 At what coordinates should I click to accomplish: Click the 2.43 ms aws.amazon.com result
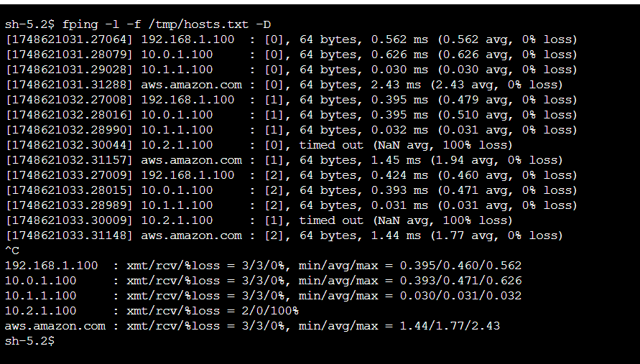tap(396, 85)
